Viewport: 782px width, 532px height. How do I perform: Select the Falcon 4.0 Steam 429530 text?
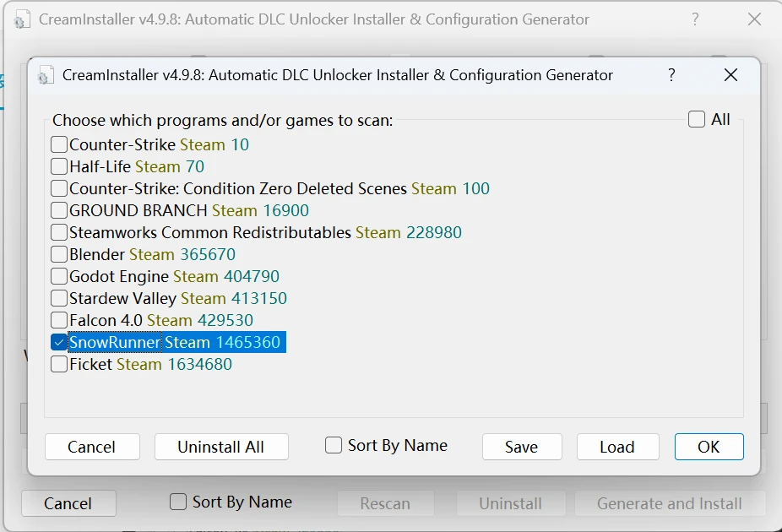[161, 320]
